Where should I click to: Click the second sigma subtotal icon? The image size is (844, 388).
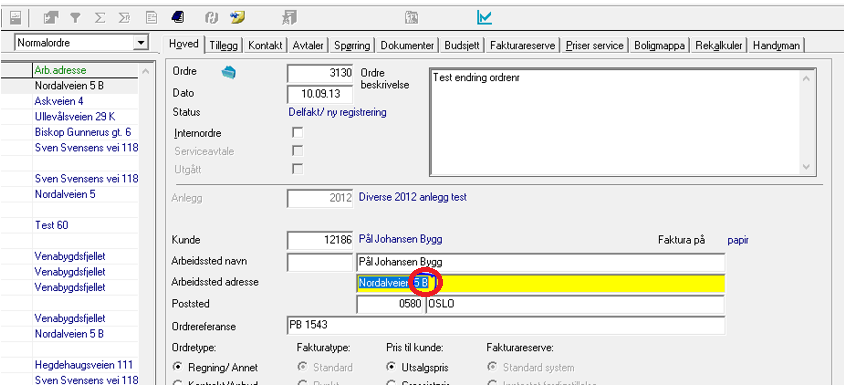(x=124, y=18)
